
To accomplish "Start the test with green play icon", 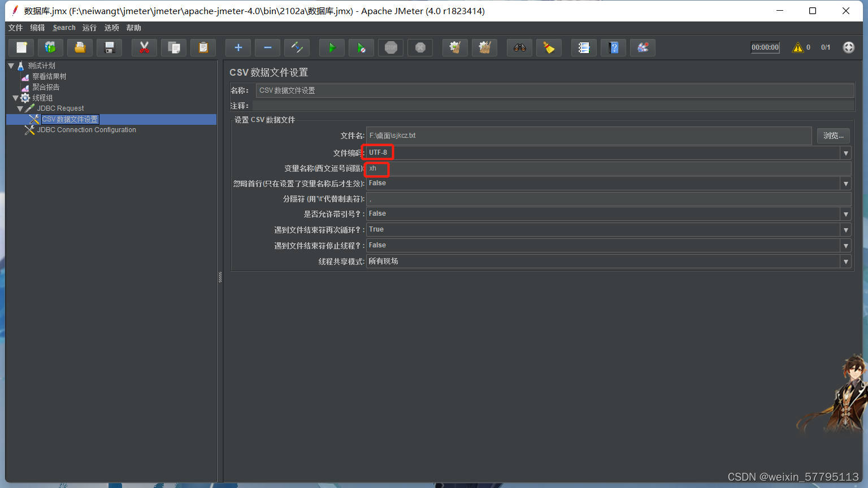I will [332, 47].
